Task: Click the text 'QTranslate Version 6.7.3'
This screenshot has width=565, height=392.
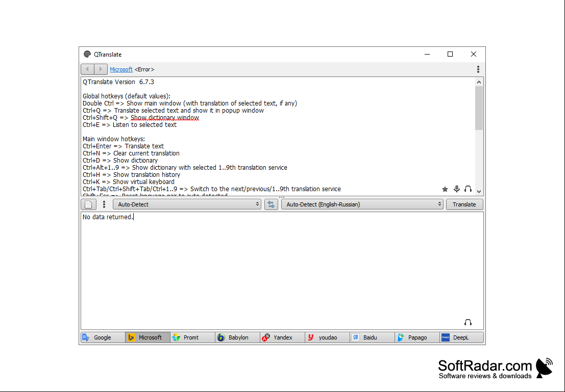Action: click(x=118, y=82)
